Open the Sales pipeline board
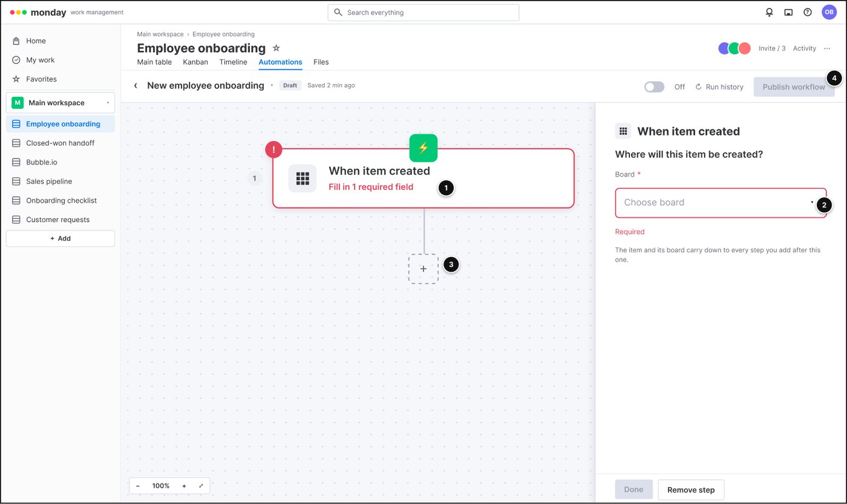Screen dimensions: 847x504 pos(60,182)
